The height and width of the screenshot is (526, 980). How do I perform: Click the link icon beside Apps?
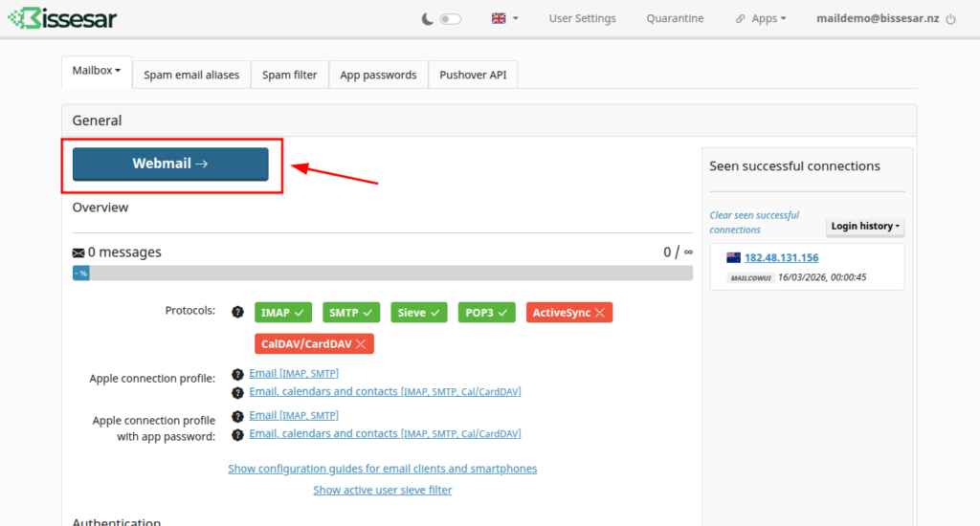[741, 19]
